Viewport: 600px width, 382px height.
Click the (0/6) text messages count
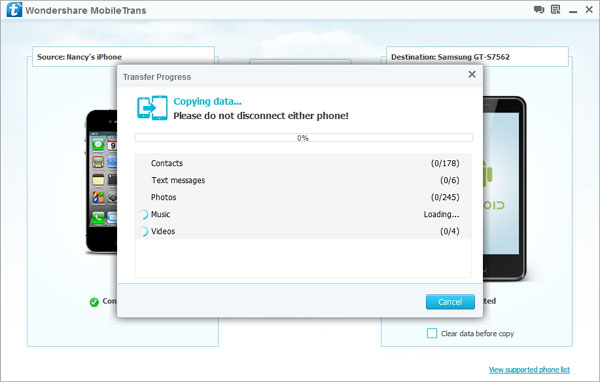click(450, 180)
